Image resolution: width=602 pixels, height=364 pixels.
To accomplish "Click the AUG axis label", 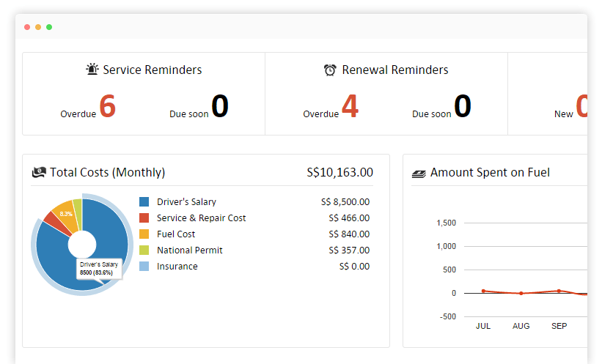I will 521,326.
